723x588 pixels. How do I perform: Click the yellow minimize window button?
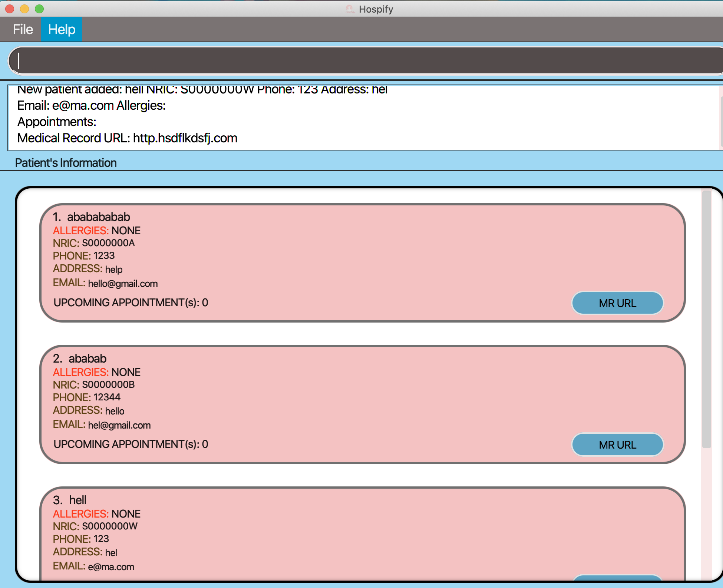[x=24, y=9]
